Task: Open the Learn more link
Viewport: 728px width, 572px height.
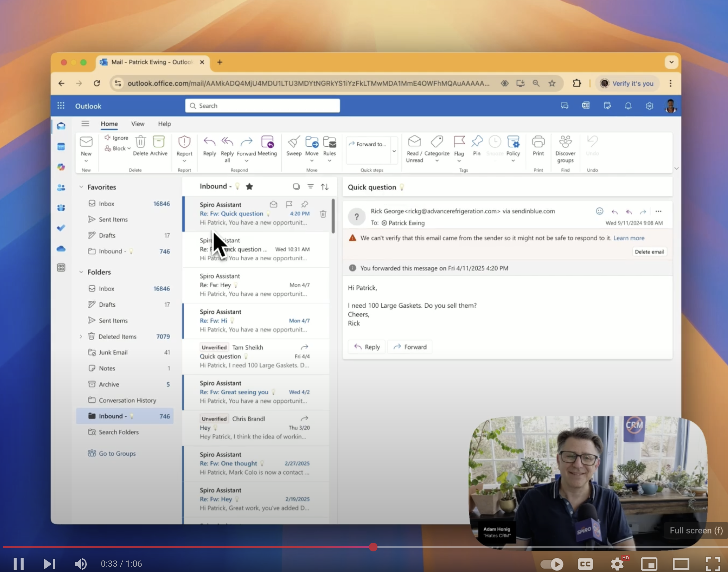Action: pyautogui.click(x=629, y=238)
